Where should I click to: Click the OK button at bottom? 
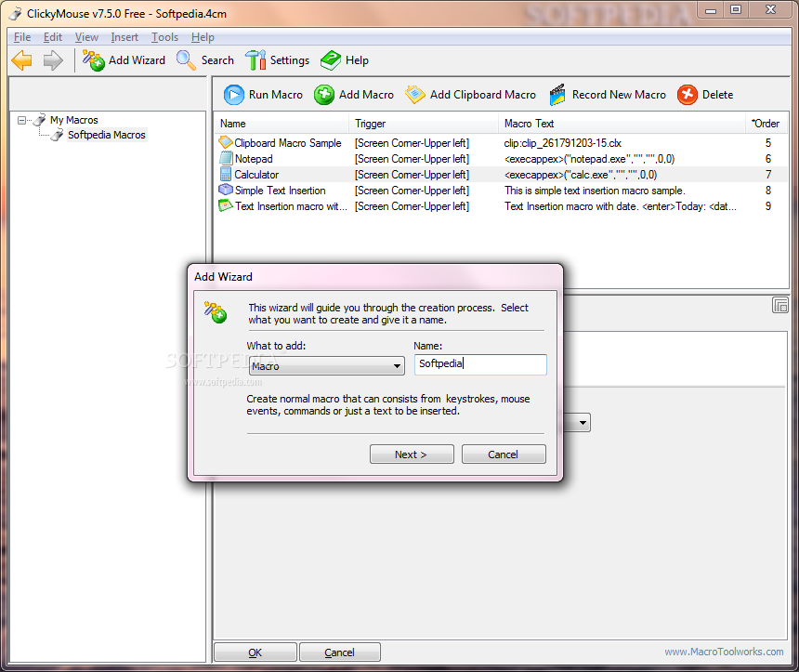pyautogui.click(x=255, y=652)
